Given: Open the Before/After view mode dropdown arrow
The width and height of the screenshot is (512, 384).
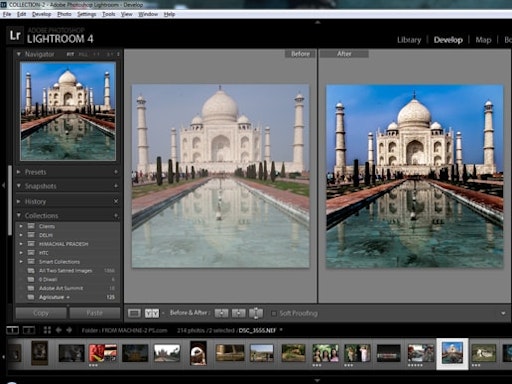Looking at the screenshot, I should (163, 314).
